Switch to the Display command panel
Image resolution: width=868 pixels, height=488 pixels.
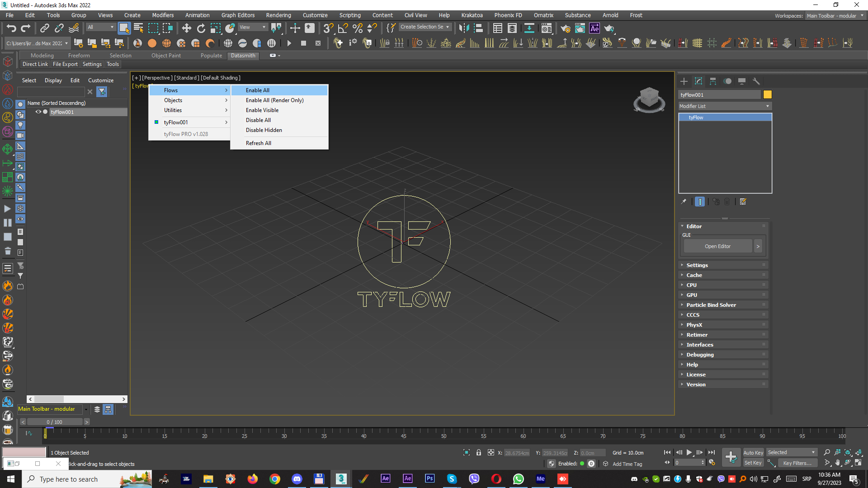(742, 81)
